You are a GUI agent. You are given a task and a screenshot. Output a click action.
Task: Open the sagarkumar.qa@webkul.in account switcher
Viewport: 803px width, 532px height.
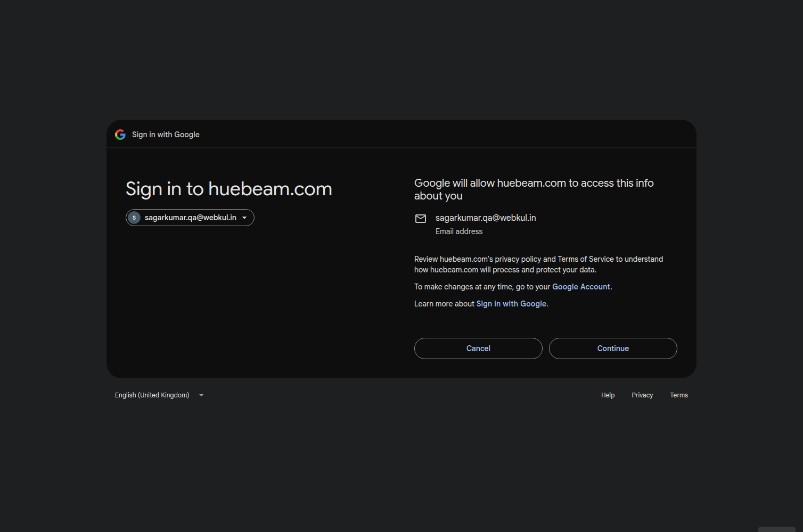point(190,218)
